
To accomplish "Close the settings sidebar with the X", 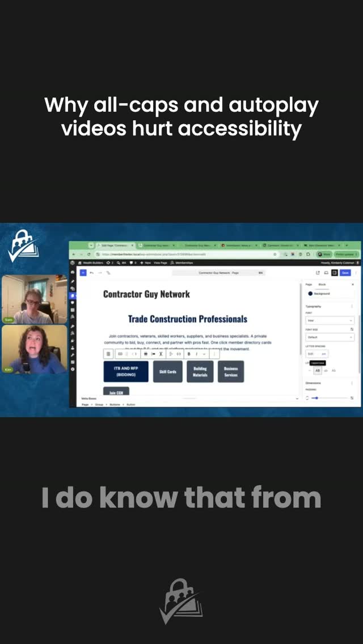I will pos(352,284).
